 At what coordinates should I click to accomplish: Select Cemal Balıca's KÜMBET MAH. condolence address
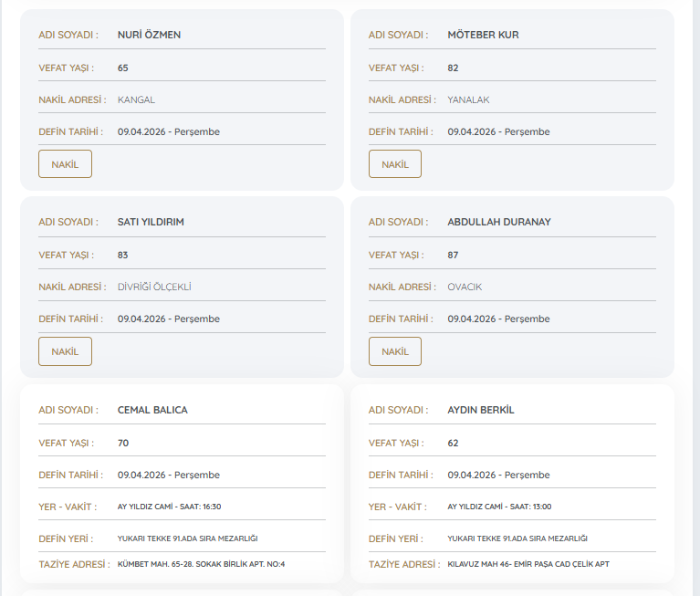pos(201,564)
